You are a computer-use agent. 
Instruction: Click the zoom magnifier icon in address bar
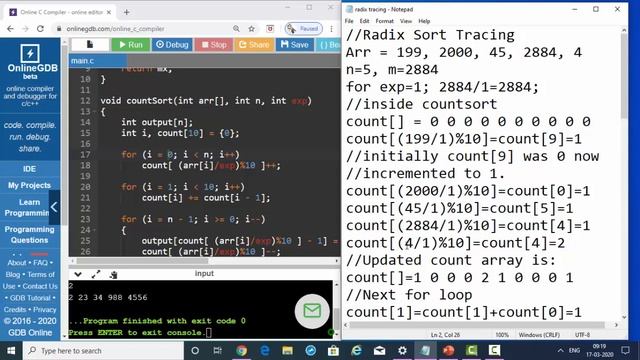tap(236, 29)
